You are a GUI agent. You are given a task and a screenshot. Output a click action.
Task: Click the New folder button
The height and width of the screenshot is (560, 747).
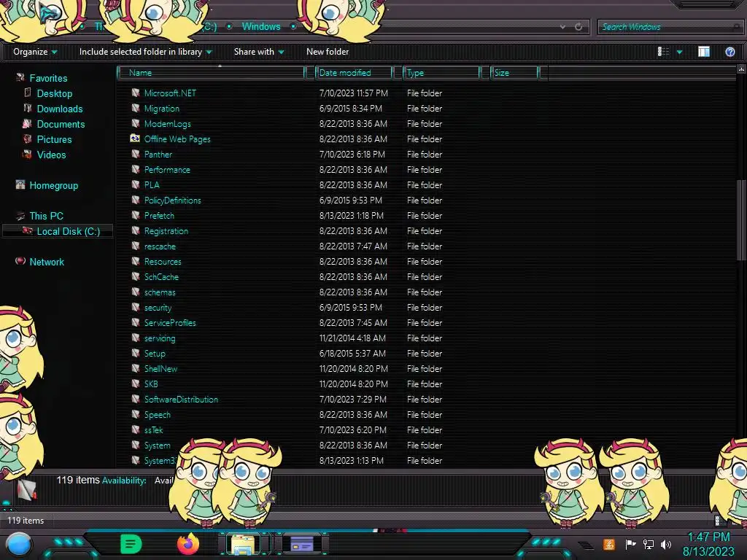328,52
